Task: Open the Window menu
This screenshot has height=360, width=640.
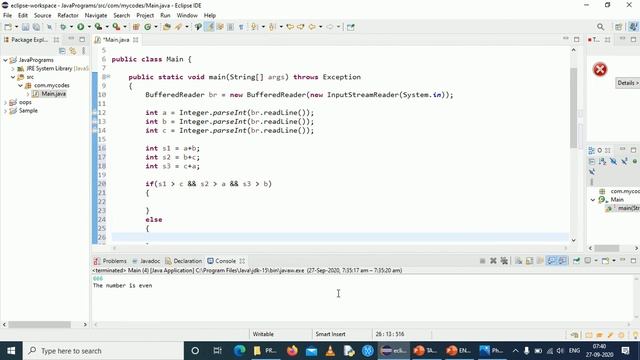Action: [187, 16]
